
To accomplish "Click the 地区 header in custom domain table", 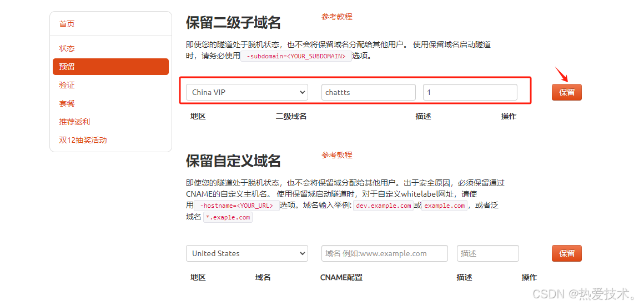I will point(198,277).
